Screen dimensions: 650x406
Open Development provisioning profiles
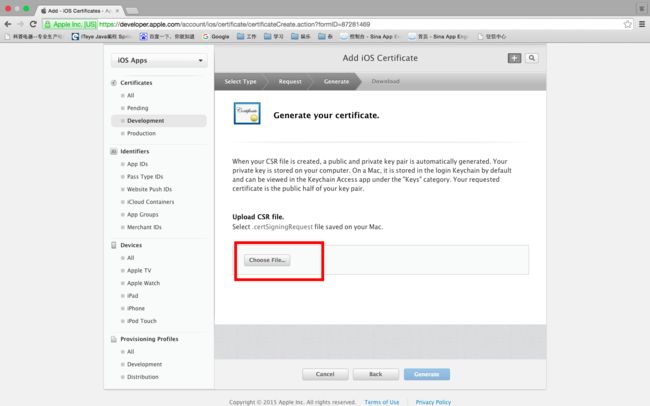point(144,365)
